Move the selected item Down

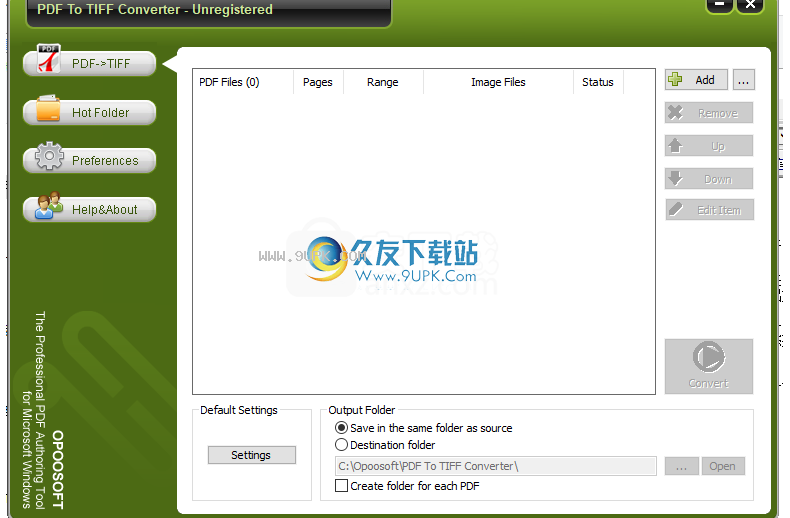pos(709,179)
